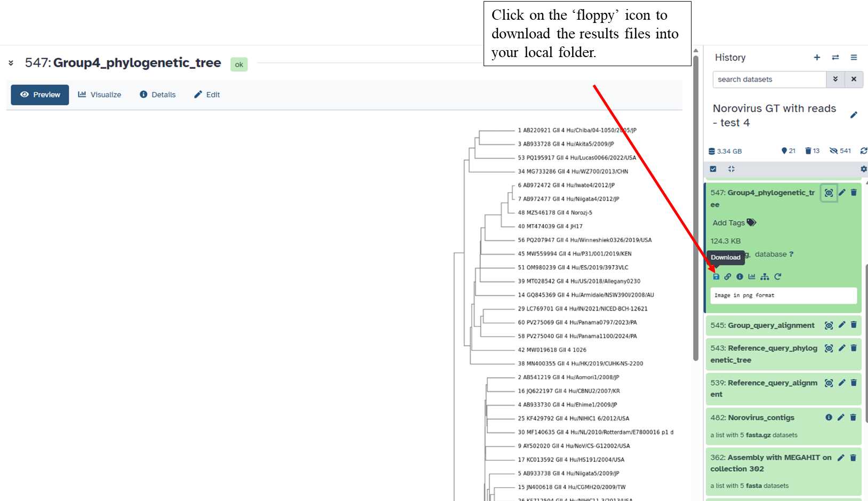The width and height of the screenshot is (868, 501).
Task: Collapse the 547 Group4_phylogenetic_tree header chevron
Action: (x=11, y=63)
